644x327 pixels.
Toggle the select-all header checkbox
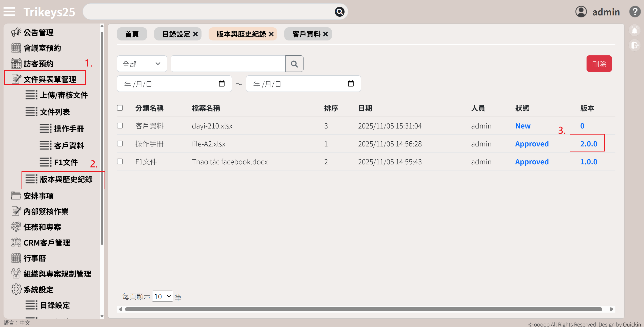click(120, 108)
